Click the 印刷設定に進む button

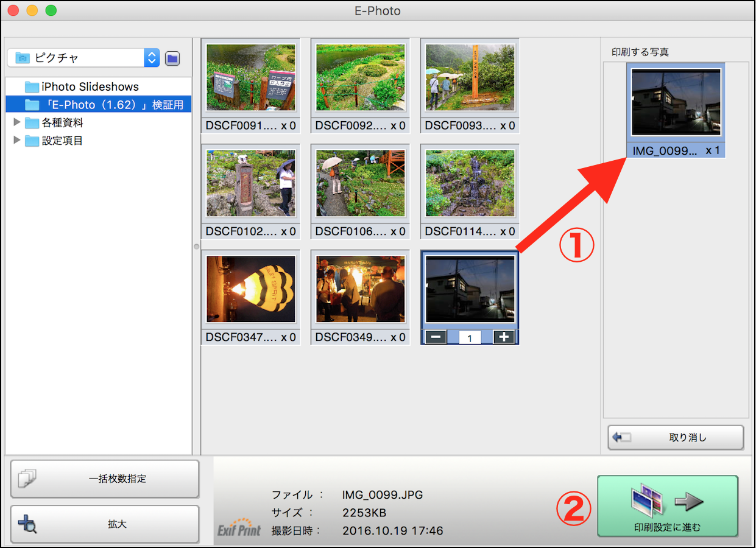[x=668, y=506]
